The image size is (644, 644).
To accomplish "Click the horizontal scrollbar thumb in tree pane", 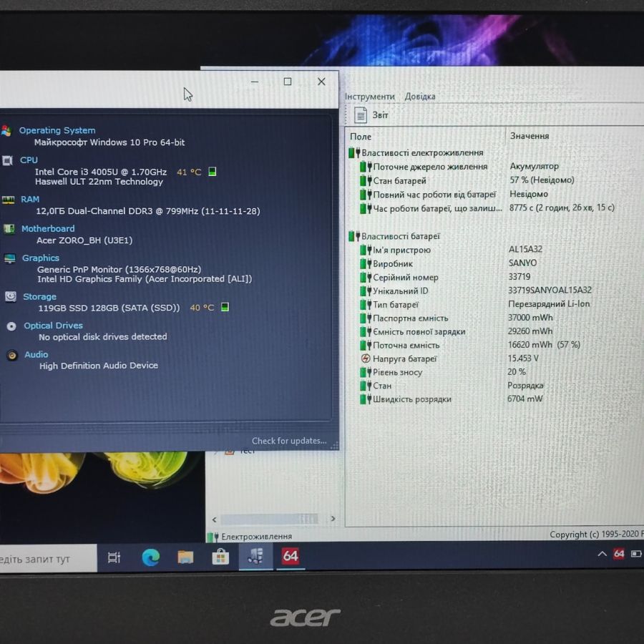I will 270,519.
